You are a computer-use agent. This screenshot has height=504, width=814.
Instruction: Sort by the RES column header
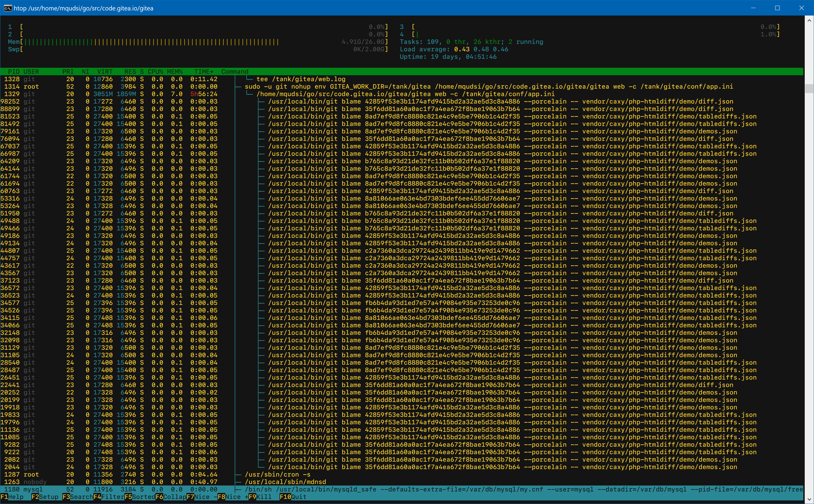(x=130, y=72)
